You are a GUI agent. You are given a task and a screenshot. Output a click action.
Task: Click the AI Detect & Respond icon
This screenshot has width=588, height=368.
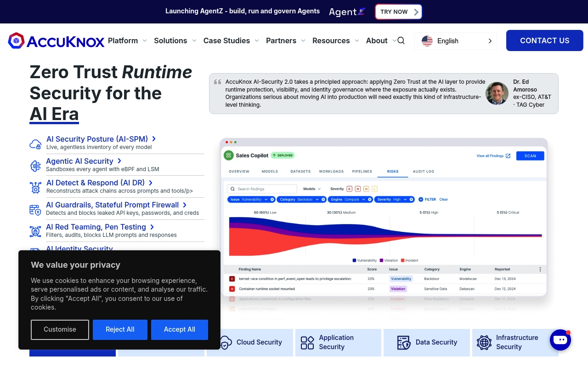click(x=35, y=188)
